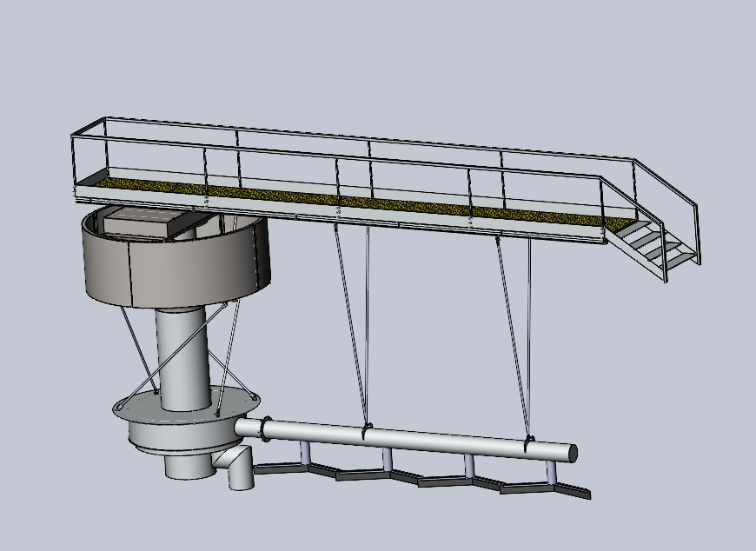Select the flange collar on the pipe's left end
Viewport: 756px width, 551px height.
(265, 428)
